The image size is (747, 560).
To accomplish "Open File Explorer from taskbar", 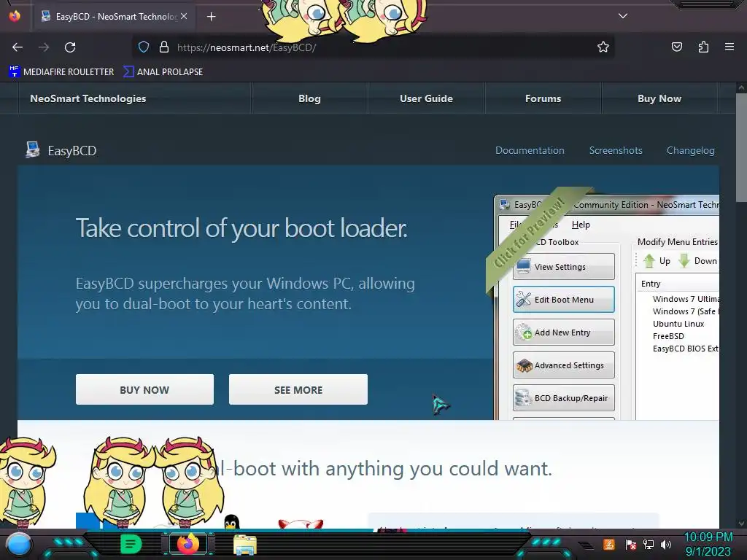I will click(x=245, y=545).
